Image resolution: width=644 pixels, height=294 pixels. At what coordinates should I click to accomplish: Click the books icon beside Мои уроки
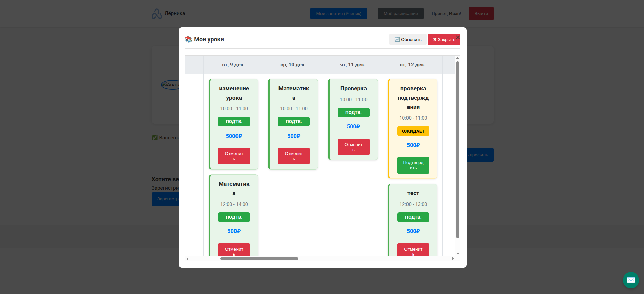pyautogui.click(x=189, y=39)
